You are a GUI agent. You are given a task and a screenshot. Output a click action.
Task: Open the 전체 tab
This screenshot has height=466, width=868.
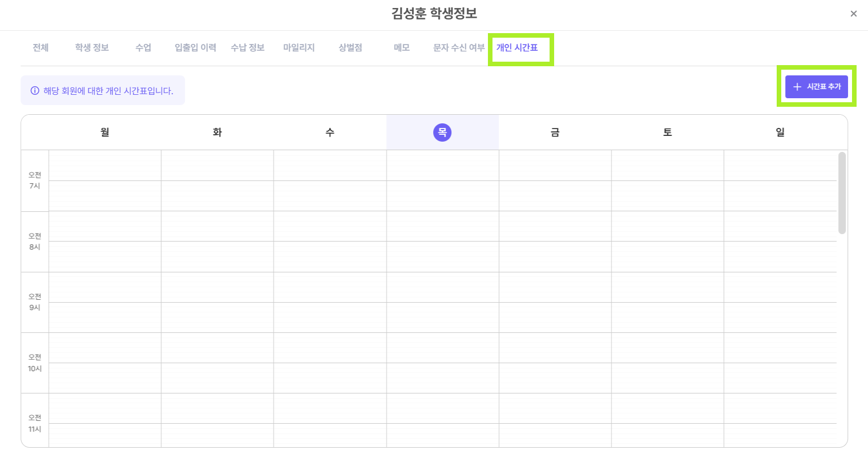(41, 48)
